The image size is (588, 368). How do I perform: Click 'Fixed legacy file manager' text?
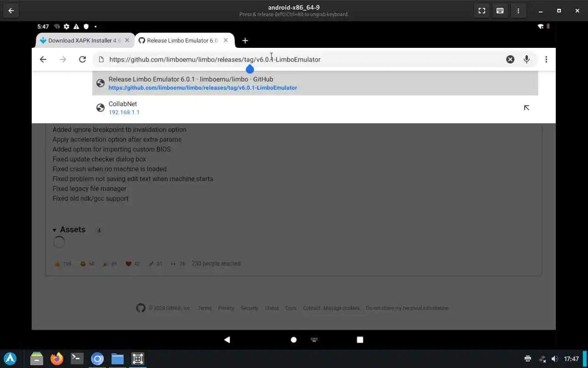click(x=90, y=189)
